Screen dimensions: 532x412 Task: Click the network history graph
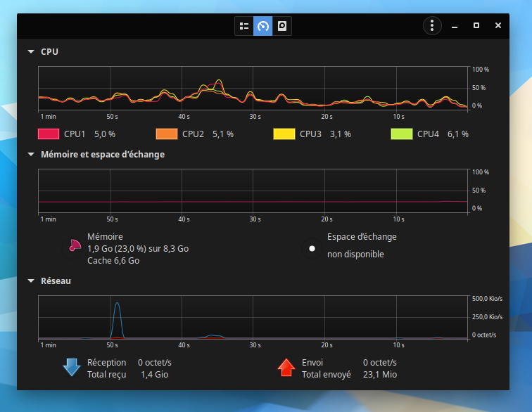coord(253,318)
